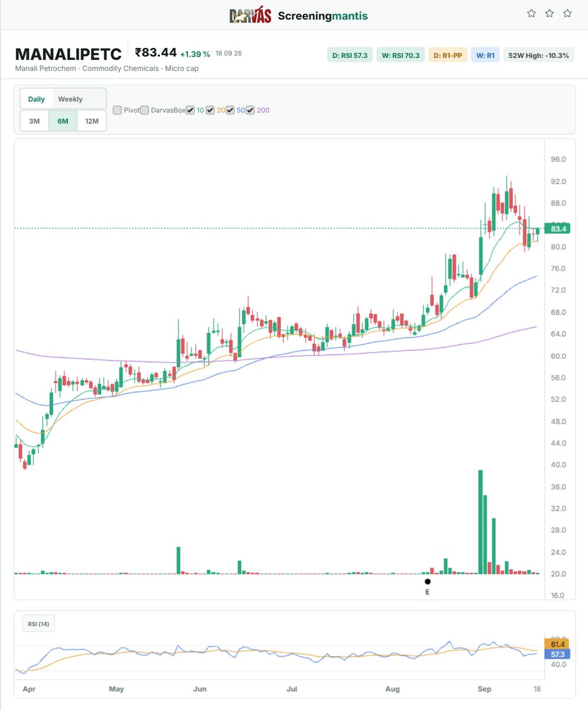Click the Jul month axis label
The height and width of the screenshot is (710, 588).
pos(291,689)
